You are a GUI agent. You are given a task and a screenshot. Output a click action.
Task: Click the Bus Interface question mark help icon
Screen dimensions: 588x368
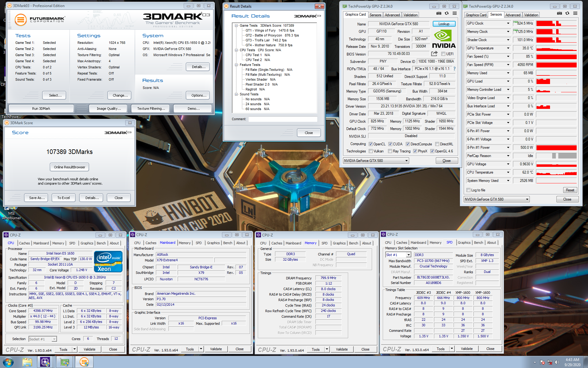(454, 69)
